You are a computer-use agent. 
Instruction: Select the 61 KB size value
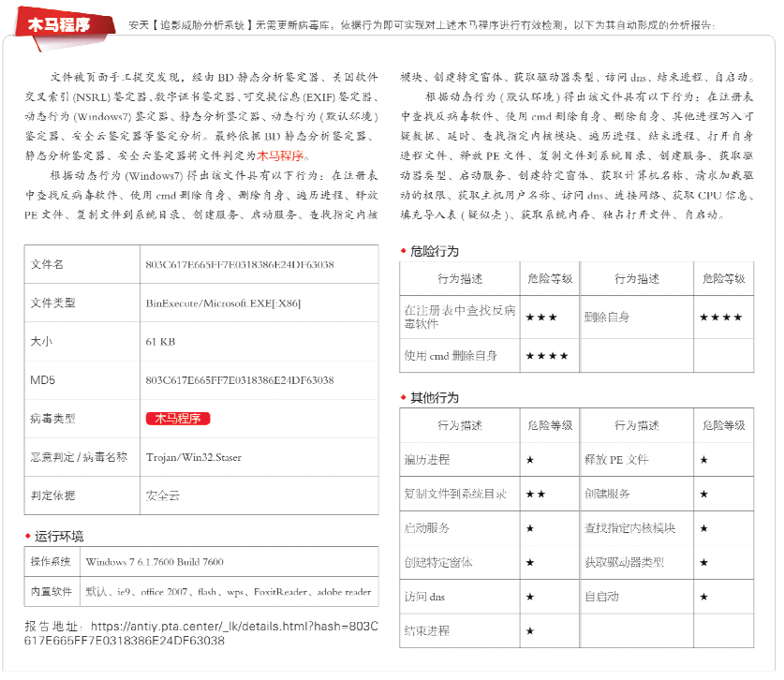pos(160,342)
